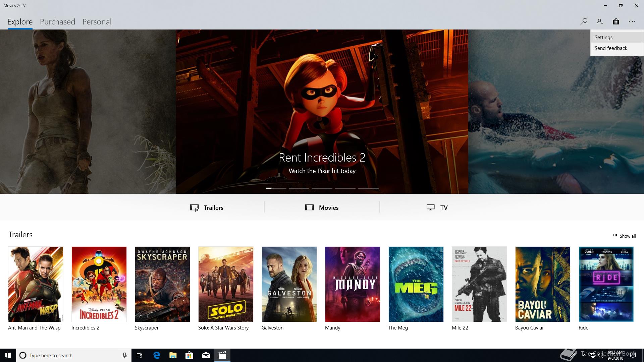
Task: Select the second carousel page indicator
Action: coord(299,188)
